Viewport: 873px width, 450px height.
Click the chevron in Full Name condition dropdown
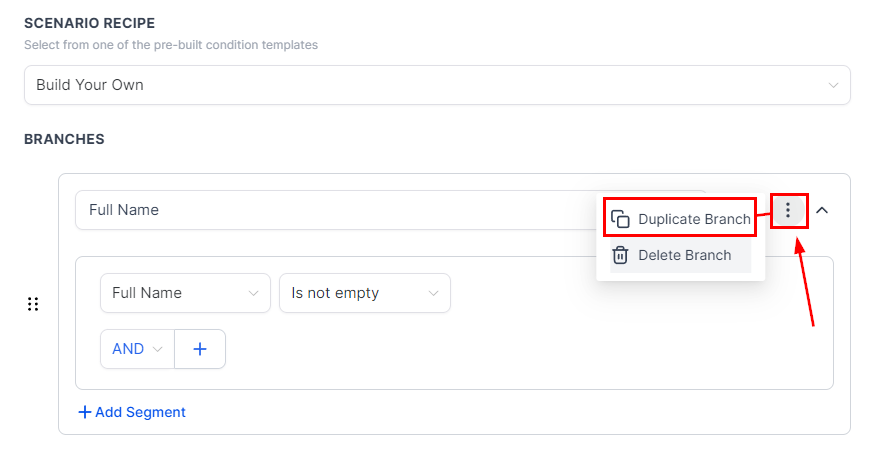pyautogui.click(x=253, y=294)
